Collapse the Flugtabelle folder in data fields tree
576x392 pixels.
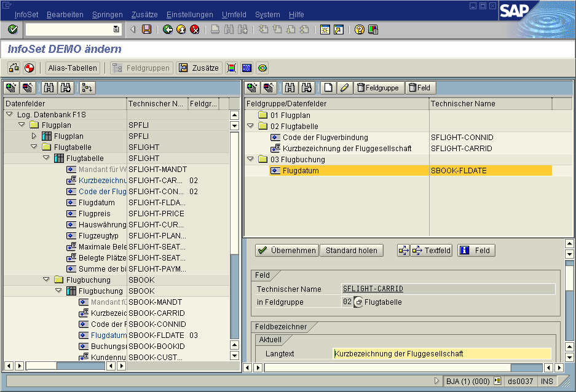coord(34,147)
